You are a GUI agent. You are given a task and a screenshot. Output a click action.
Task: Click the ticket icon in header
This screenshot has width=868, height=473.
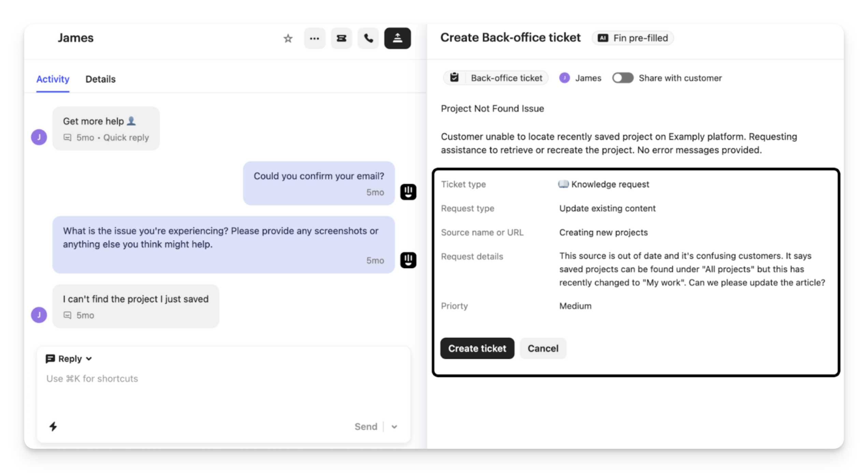click(341, 39)
